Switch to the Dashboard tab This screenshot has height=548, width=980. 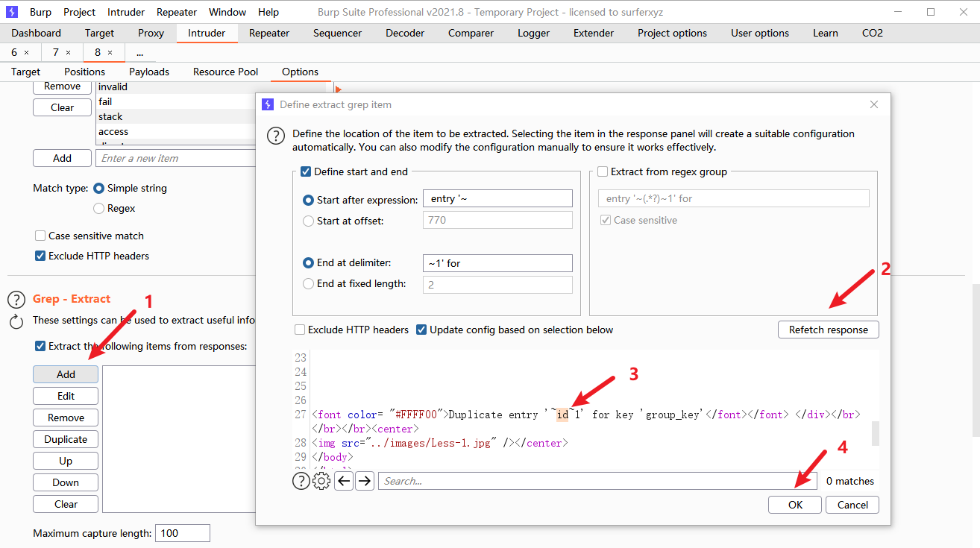[x=37, y=33]
